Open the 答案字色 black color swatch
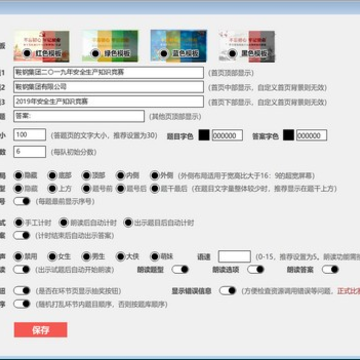The width and height of the screenshot is (360, 360). [289, 135]
